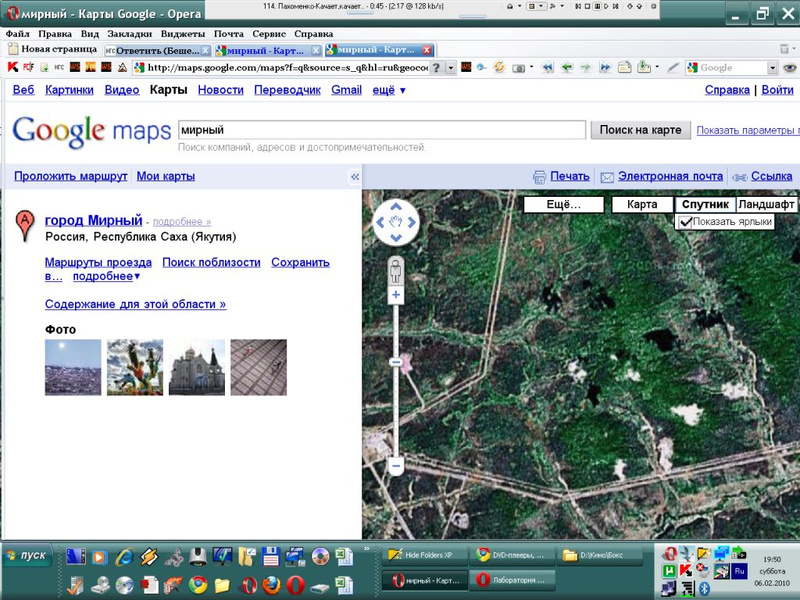Open the church photo thumbnail
The width and height of the screenshot is (800, 600).
(197, 367)
